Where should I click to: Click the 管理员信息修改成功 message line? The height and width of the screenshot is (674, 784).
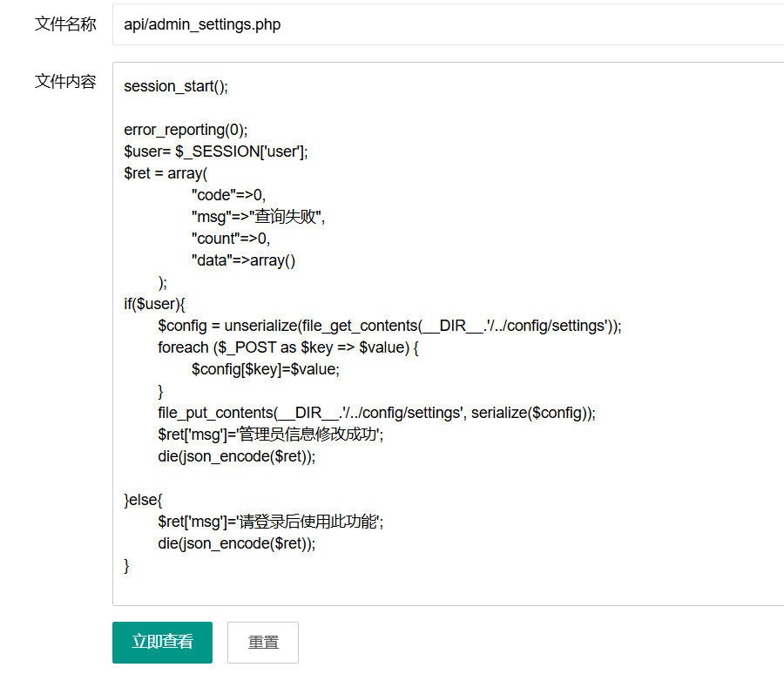[x=270, y=435]
